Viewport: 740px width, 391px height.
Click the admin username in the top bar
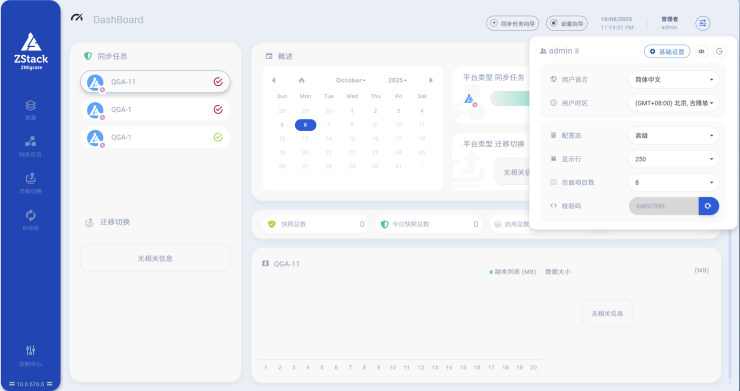[669, 27]
